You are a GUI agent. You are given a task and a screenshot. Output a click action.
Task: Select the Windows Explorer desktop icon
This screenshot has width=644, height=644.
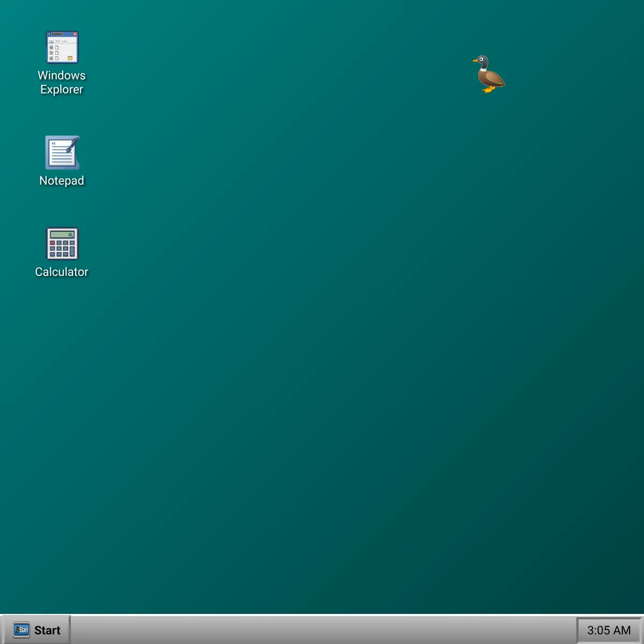62,47
